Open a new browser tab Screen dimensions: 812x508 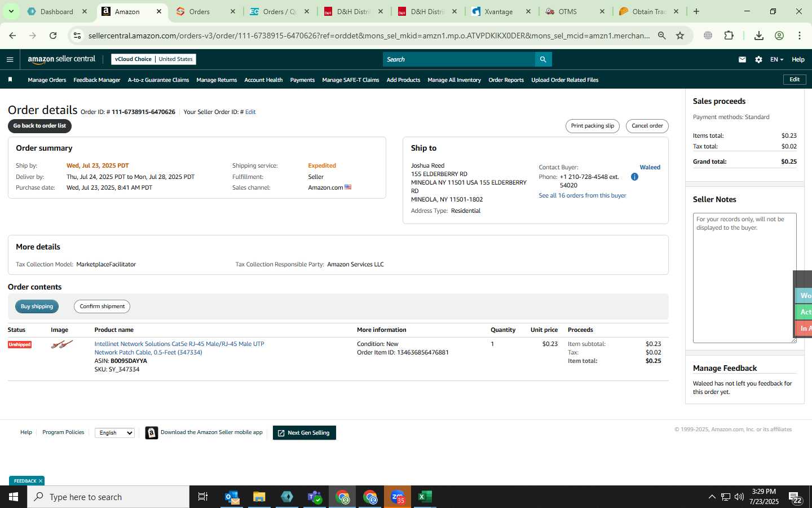tap(696, 11)
